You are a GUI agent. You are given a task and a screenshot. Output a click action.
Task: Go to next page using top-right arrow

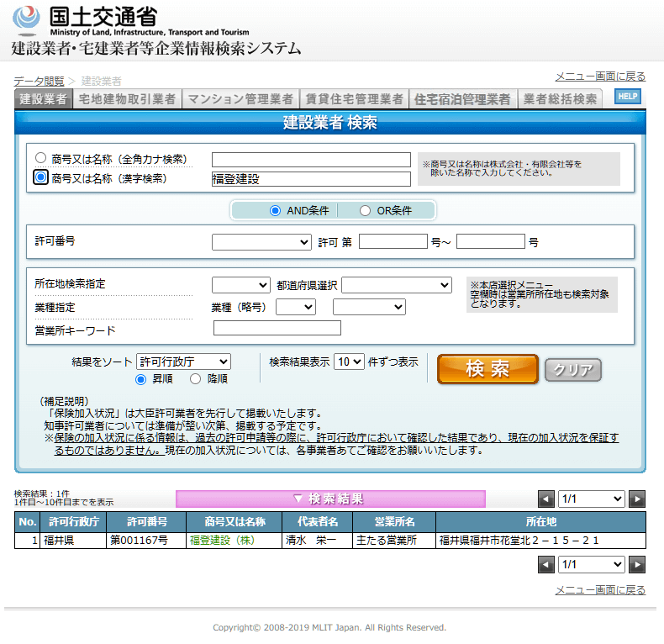(637, 499)
